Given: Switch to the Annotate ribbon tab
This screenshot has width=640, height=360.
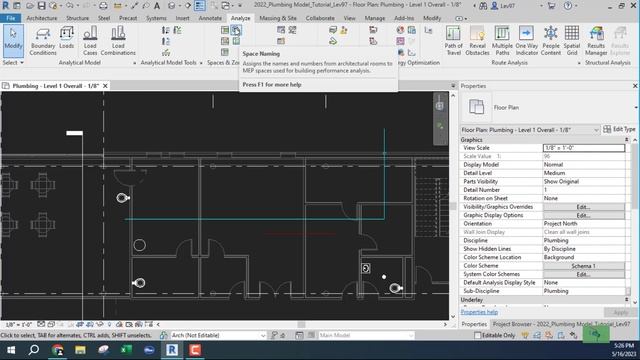Looking at the screenshot, I should (210, 18).
